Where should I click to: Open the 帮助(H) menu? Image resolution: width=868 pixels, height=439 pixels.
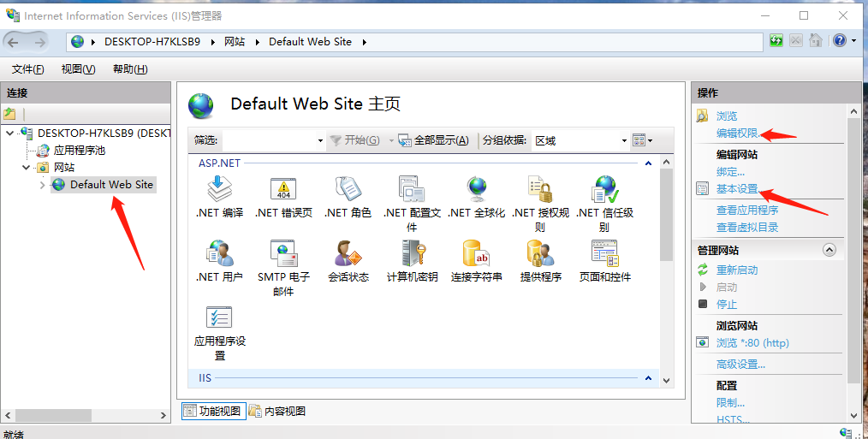click(x=130, y=69)
